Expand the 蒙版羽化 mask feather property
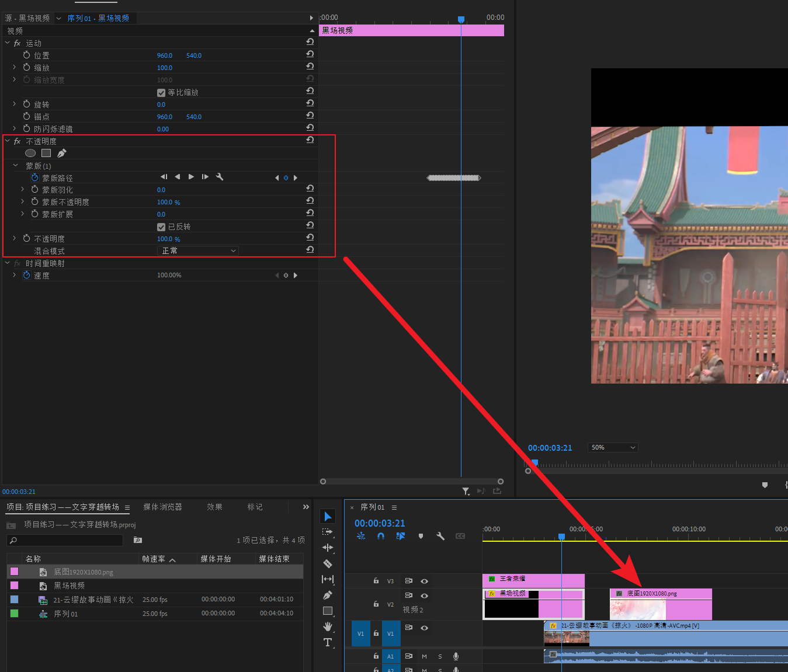Viewport: 788px width, 672px height. (22, 190)
